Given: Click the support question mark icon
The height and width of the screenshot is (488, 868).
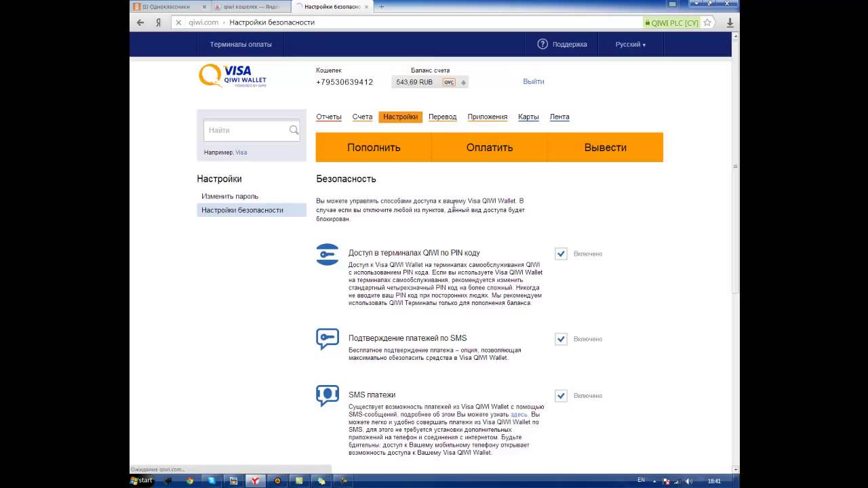Looking at the screenshot, I should [542, 44].
